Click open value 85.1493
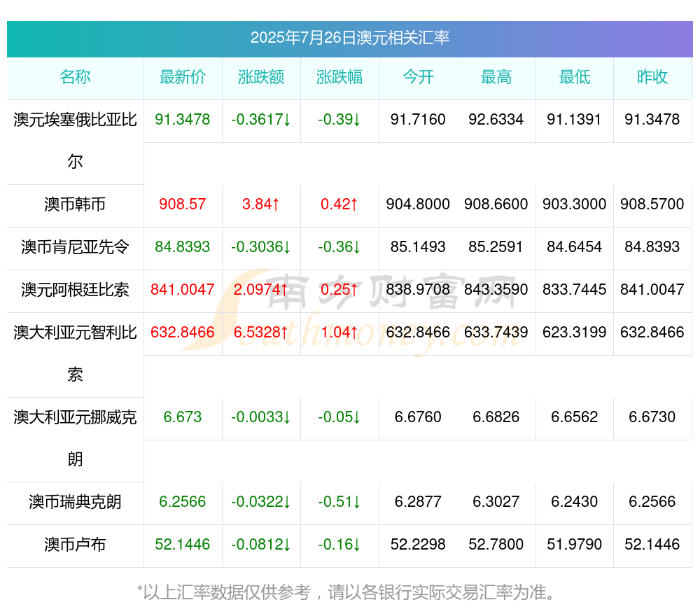 click(x=418, y=246)
